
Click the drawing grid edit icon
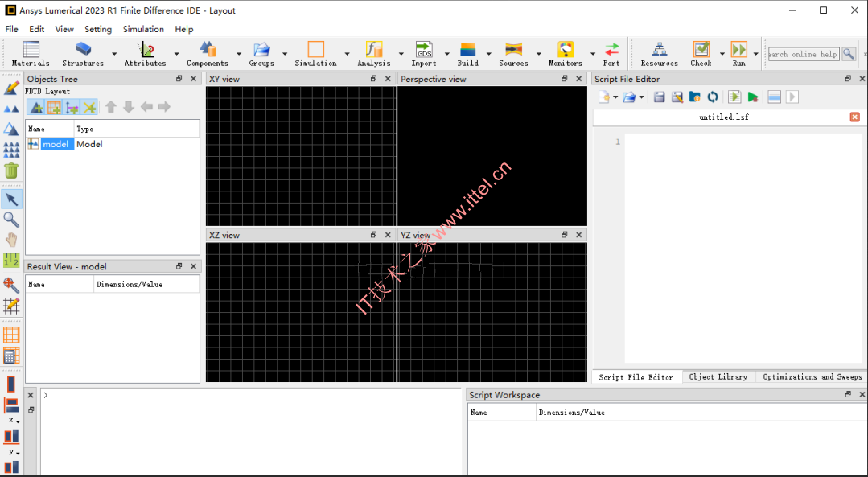tap(11, 306)
